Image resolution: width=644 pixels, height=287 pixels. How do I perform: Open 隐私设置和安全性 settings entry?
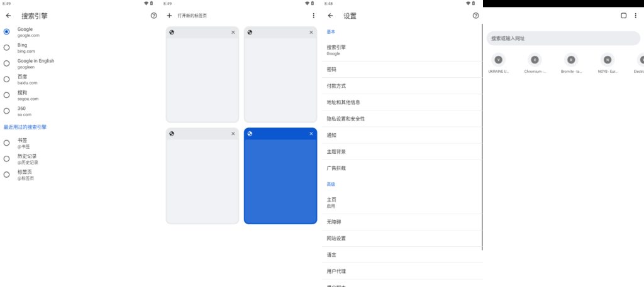[402, 119]
